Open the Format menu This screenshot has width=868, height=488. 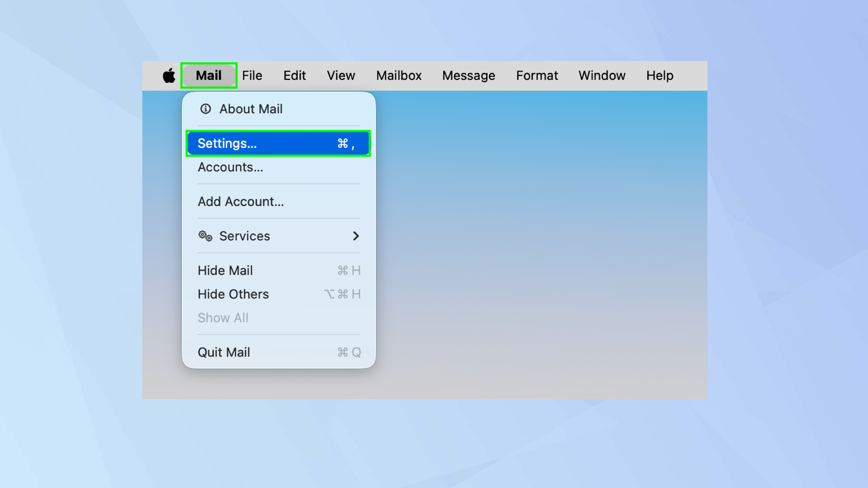coord(537,75)
